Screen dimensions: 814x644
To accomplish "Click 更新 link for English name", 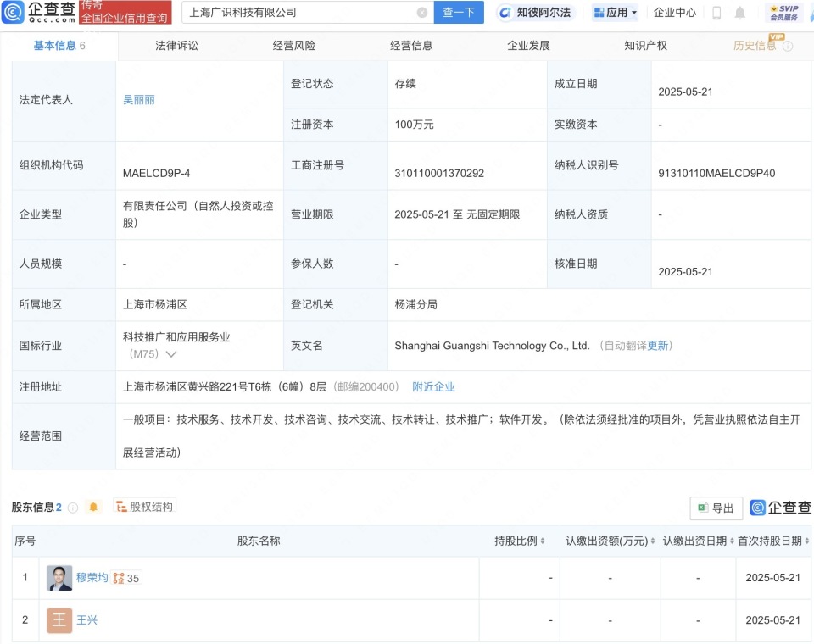I will point(658,346).
